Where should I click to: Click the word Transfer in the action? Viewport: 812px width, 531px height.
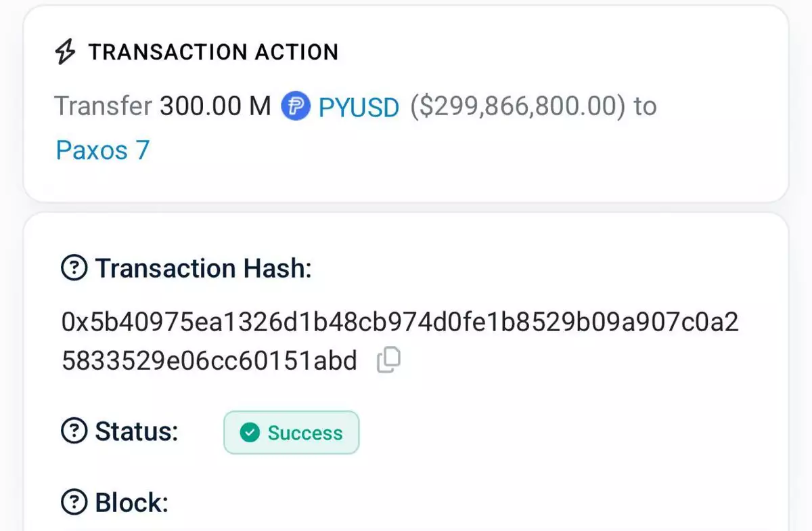(103, 107)
